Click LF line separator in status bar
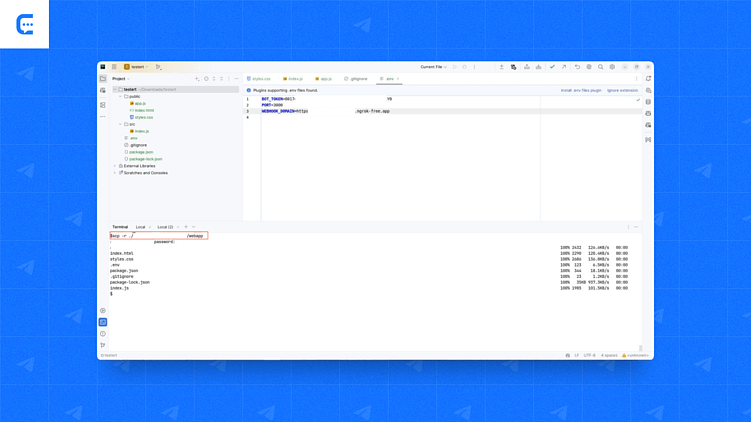This screenshot has height=422, width=751. pyautogui.click(x=577, y=355)
